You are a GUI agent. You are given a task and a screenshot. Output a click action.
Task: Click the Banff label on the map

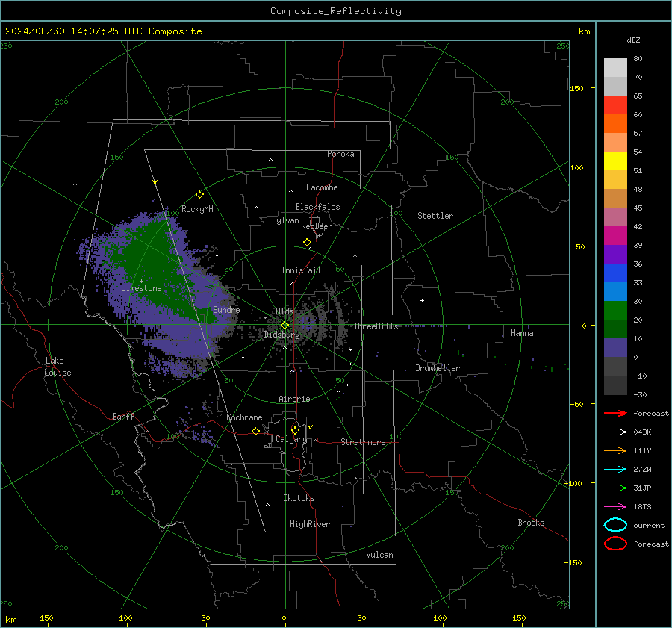pyautogui.click(x=123, y=417)
